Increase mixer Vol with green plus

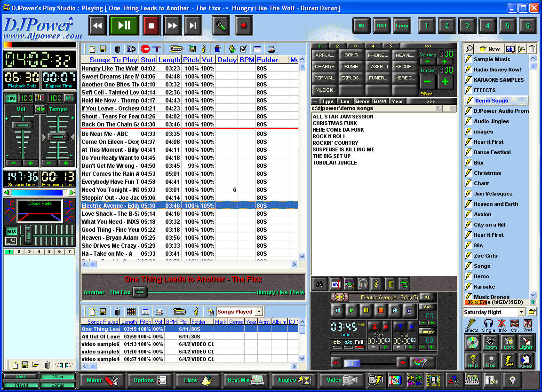pyautogui.click(x=31, y=163)
